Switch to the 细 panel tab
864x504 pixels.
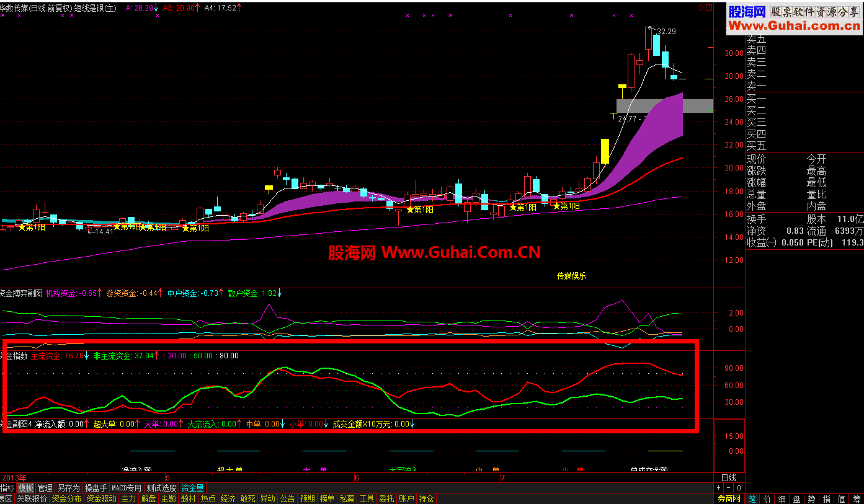coord(782,498)
